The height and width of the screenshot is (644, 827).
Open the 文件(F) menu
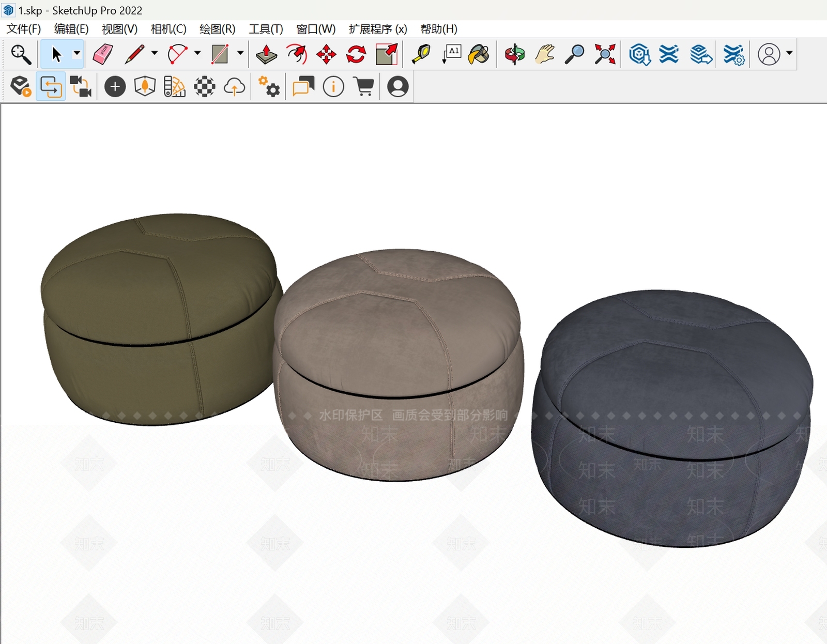(24, 29)
